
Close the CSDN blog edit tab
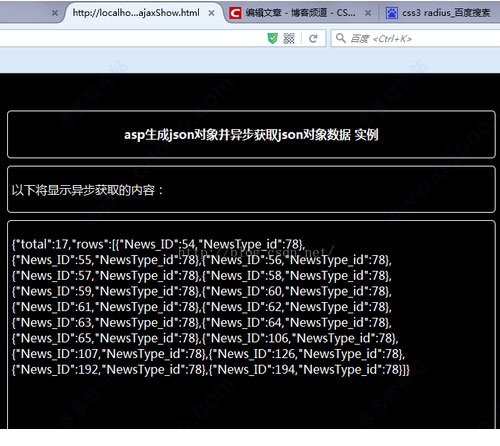coord(368,13)
